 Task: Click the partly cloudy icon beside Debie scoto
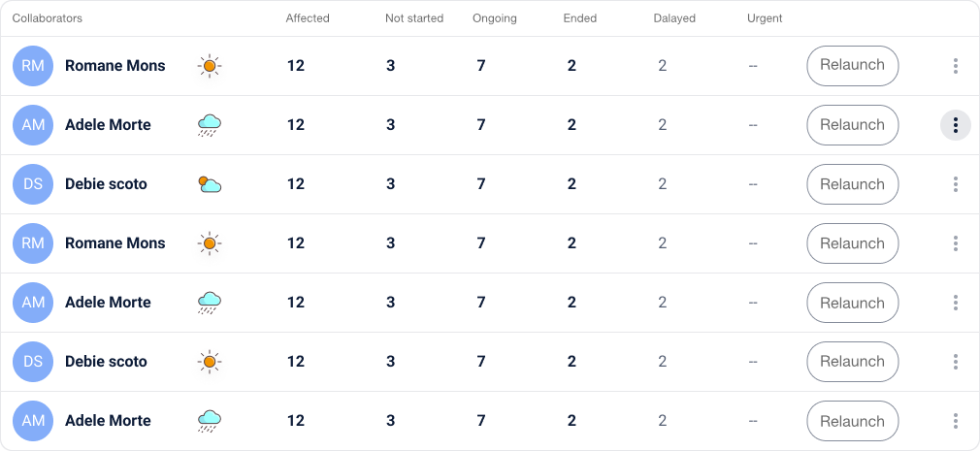209,184
